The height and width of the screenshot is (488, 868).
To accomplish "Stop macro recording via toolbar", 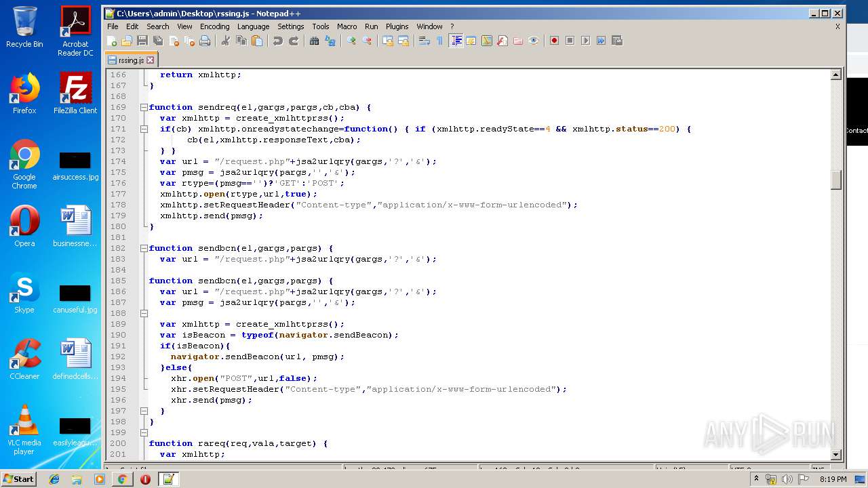I will (x=570, y=41).
